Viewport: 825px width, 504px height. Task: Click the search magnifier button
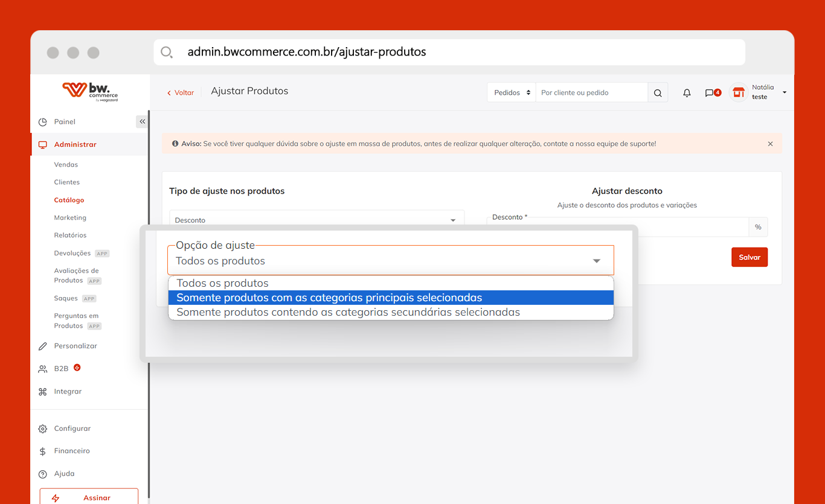[658, 93]
